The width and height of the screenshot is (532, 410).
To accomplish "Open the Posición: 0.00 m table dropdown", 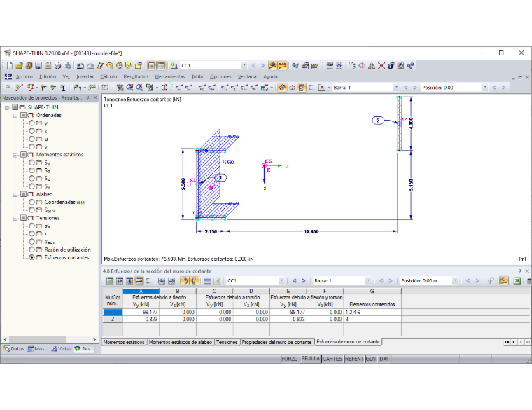I will pos(455,280).
